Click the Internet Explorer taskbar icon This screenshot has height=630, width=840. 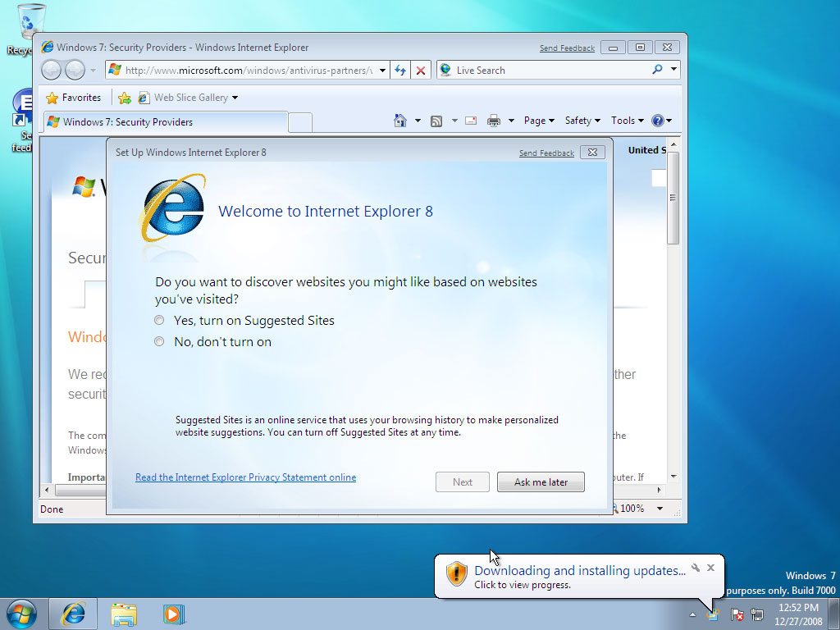tap(73, 614)
